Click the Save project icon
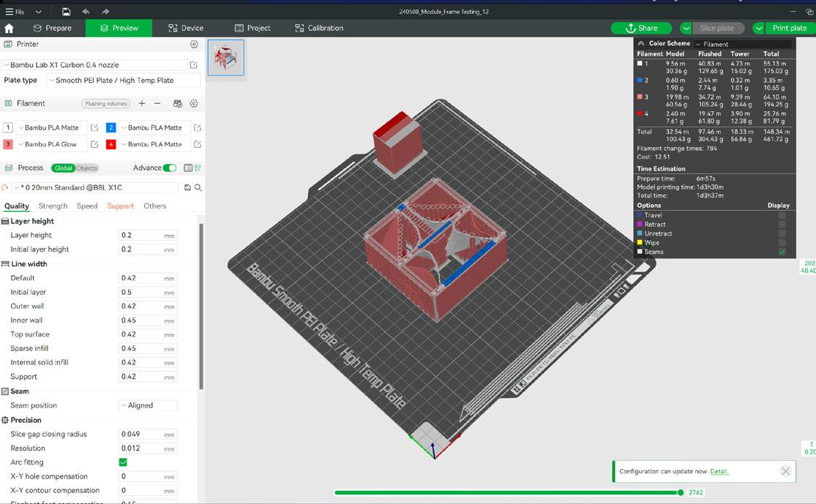This screenshot has height=504, width=816. [66, 12]
